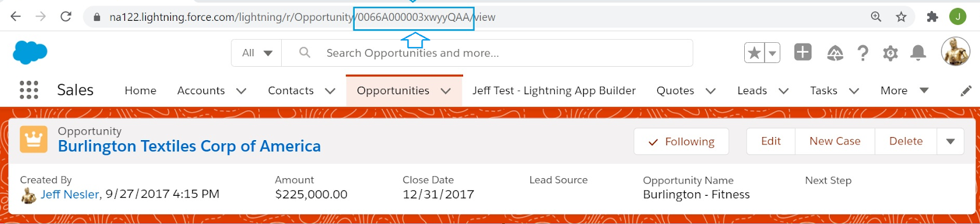Click the New Case button
Viewport: 980px width, 224px height.
click(835, 141)
